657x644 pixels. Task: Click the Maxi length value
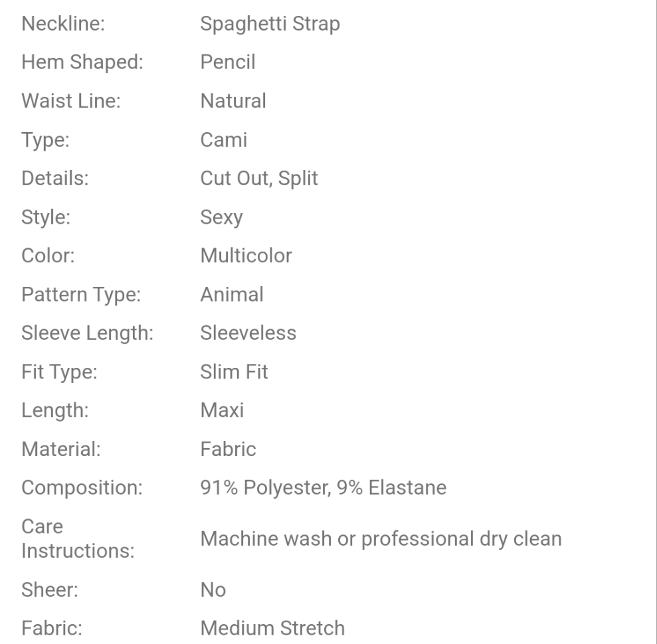222,410
